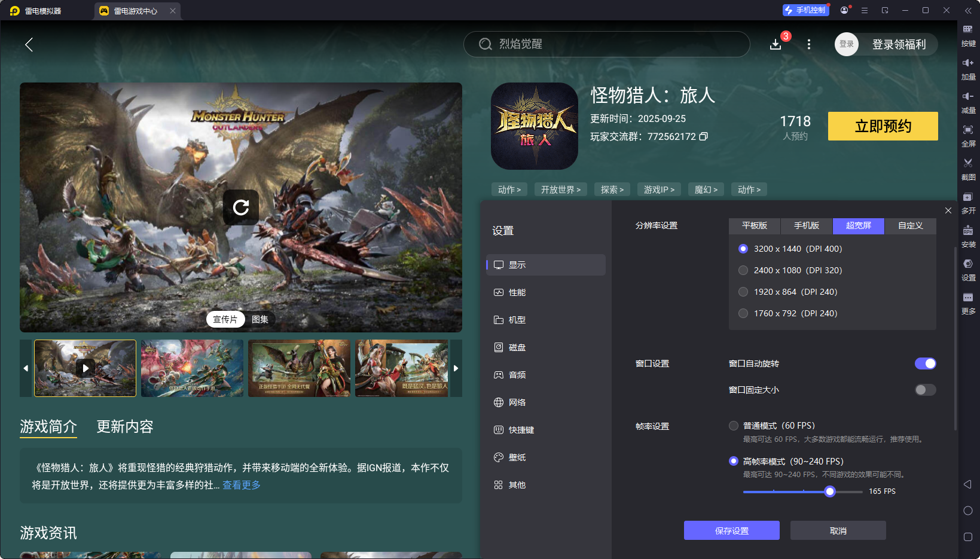Open the multi-instance (多开) tool

click(968, 197)
